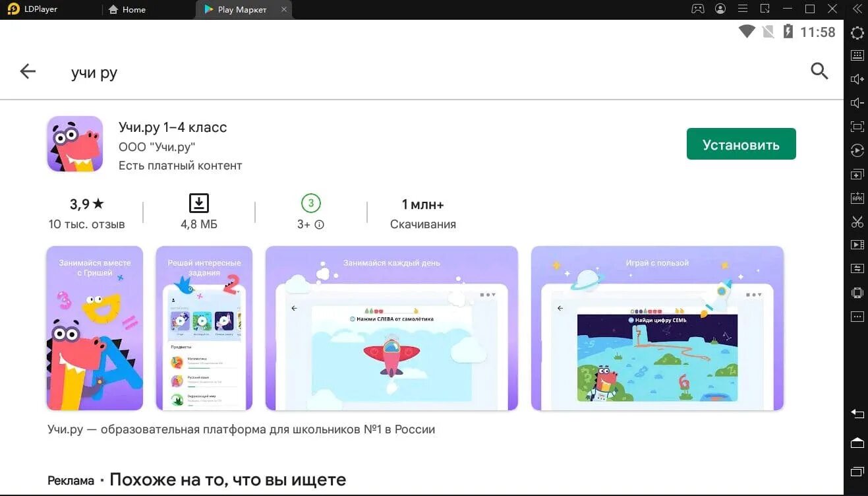The image size is (868, 496).
Task: Open screenshot Занимайся каждый день
Action: click(391, 328)
